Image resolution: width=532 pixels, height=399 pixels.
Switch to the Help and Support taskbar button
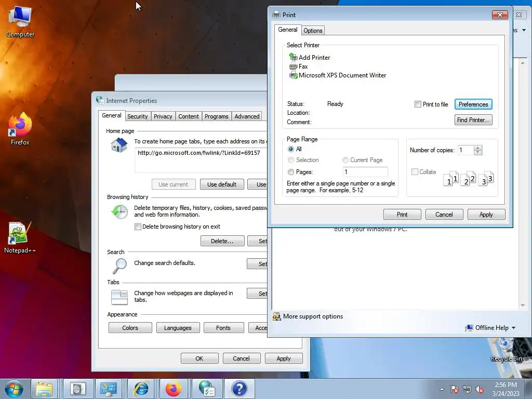[x=239, y=389]
